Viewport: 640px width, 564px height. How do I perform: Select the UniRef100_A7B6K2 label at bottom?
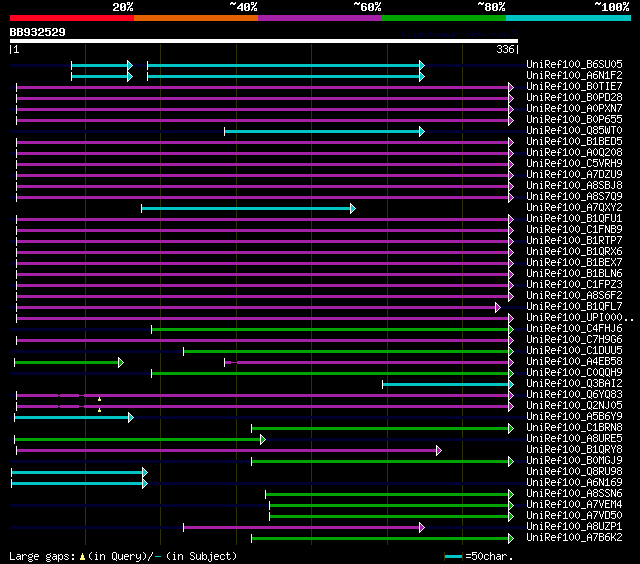(x=574, y=537)
